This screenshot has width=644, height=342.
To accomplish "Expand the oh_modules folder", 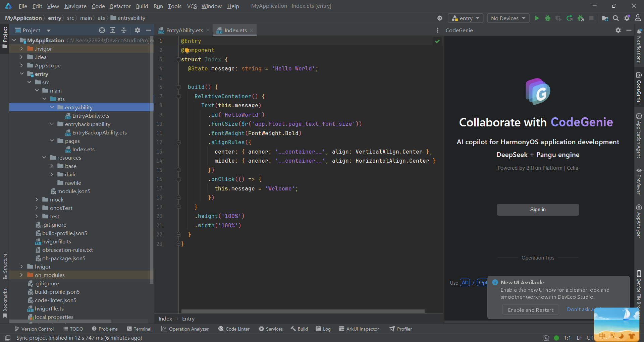I will coord(21,275).
